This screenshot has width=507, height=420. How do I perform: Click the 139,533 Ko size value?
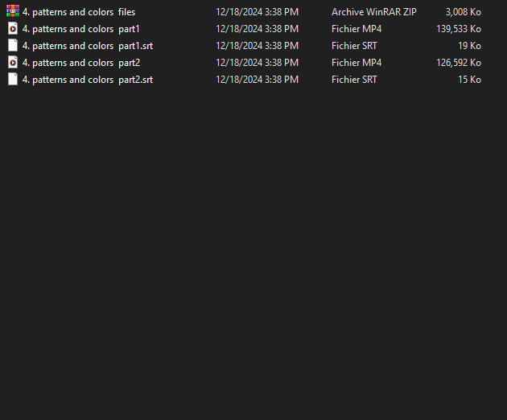[459, 29]
